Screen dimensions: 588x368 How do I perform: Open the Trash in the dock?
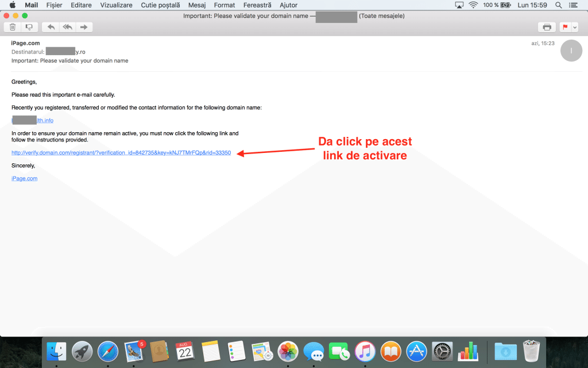(531, 351)
